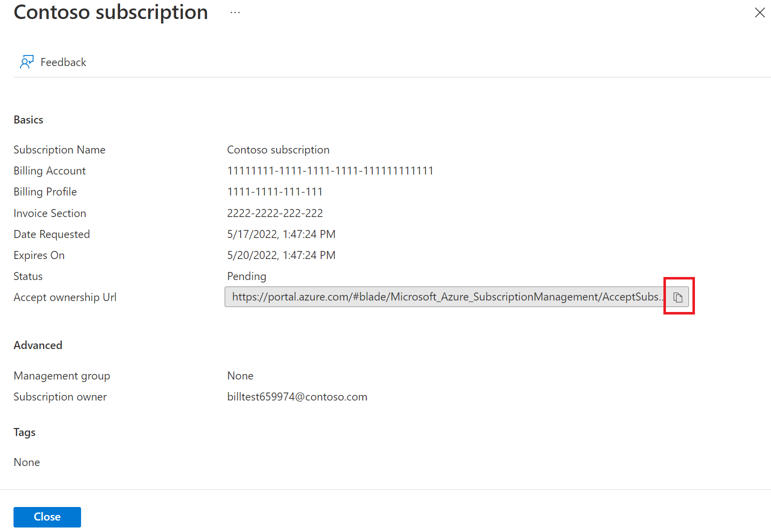This screenshot has width=771, height=532.
Task: Click the Basics section heading
Action: coord(29,120)
